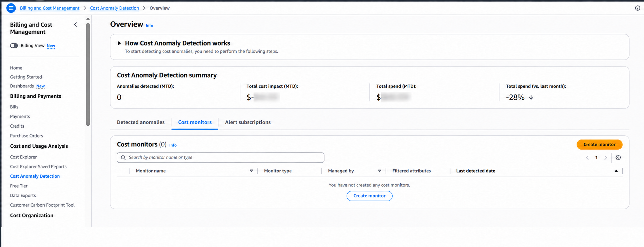Open Home in the sidebar

click(16, 68)
